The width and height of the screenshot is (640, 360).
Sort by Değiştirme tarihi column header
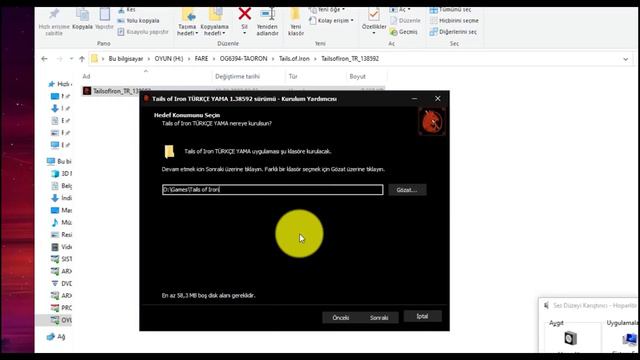click(x=238, y=76)
